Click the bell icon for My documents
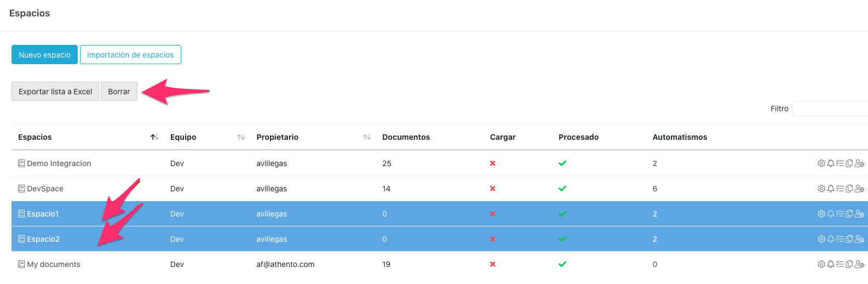The height and width of the screenshot is (284, 868). (x=831, y=264)
